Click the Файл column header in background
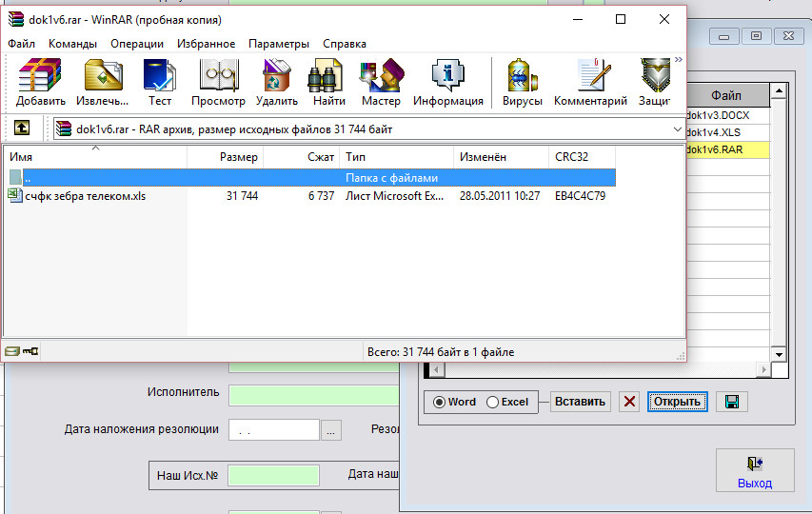 (726, 95)
